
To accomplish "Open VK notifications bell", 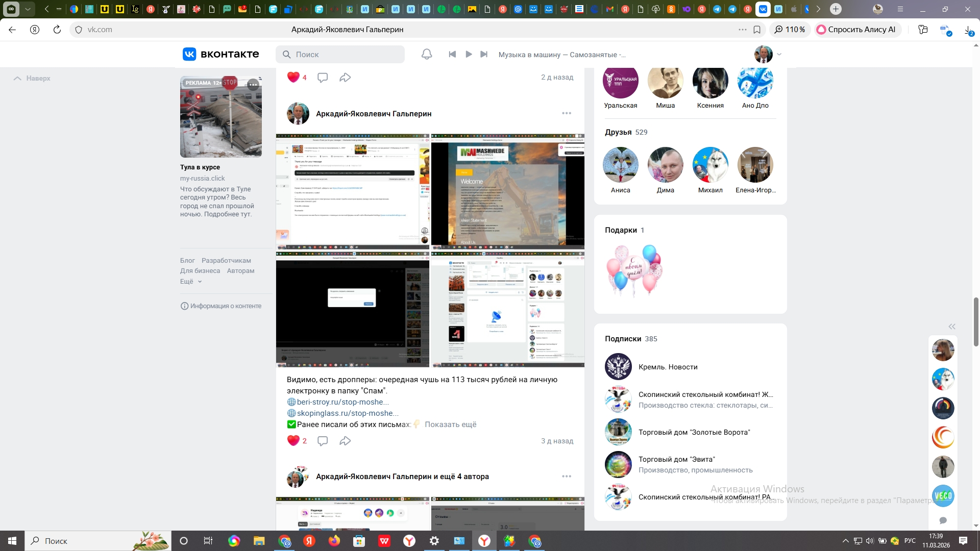I will click(427, 54).
